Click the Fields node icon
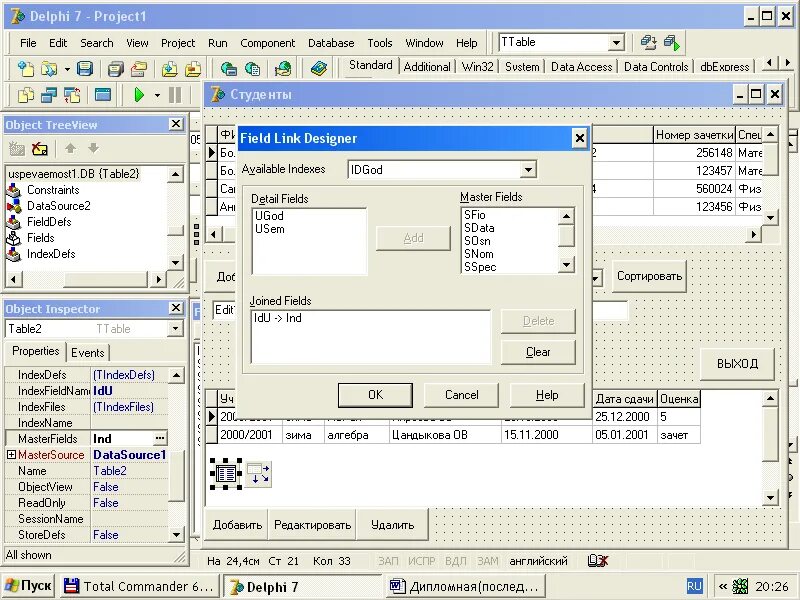Viewport: 800px width, 600px height. 13,238
